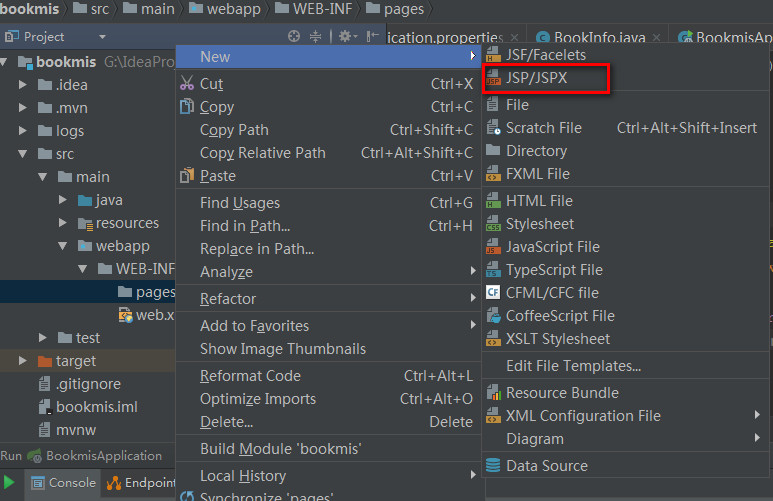Click Collapse All icon in Project toolbar
Screen dimensions: 773x501
316,36
